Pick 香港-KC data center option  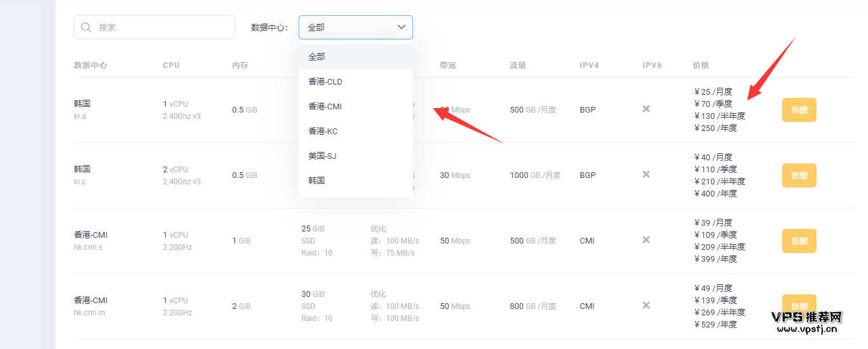point(356,131)
